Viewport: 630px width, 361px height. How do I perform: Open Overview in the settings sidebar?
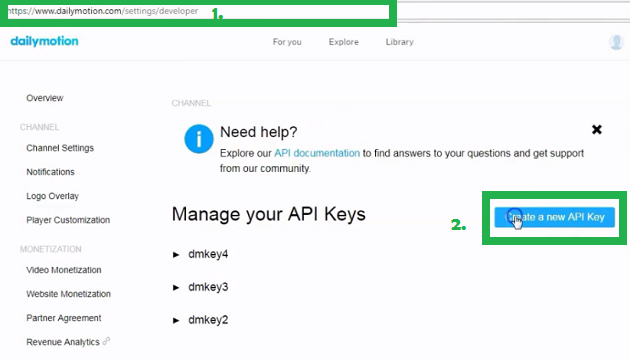[x=45, y=98]
